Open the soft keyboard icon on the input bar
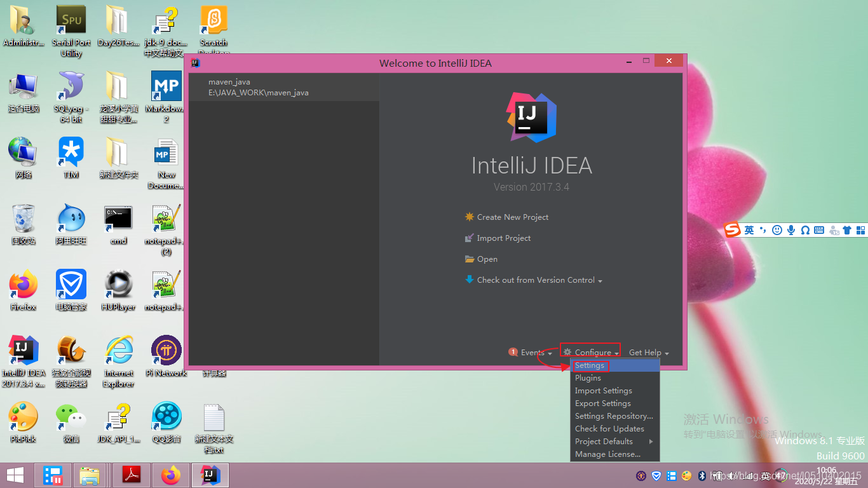868x488 pixels. tap(819, 230)
